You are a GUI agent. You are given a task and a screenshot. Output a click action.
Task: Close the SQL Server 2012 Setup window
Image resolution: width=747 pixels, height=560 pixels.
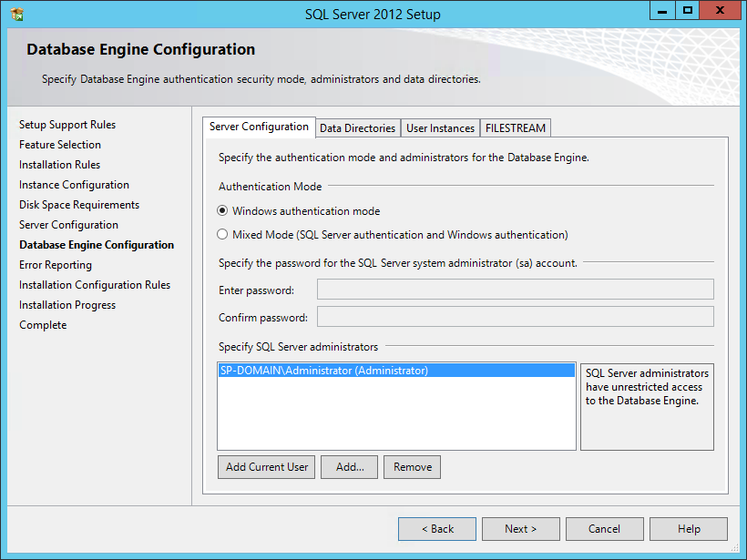(x=720, y=11)
